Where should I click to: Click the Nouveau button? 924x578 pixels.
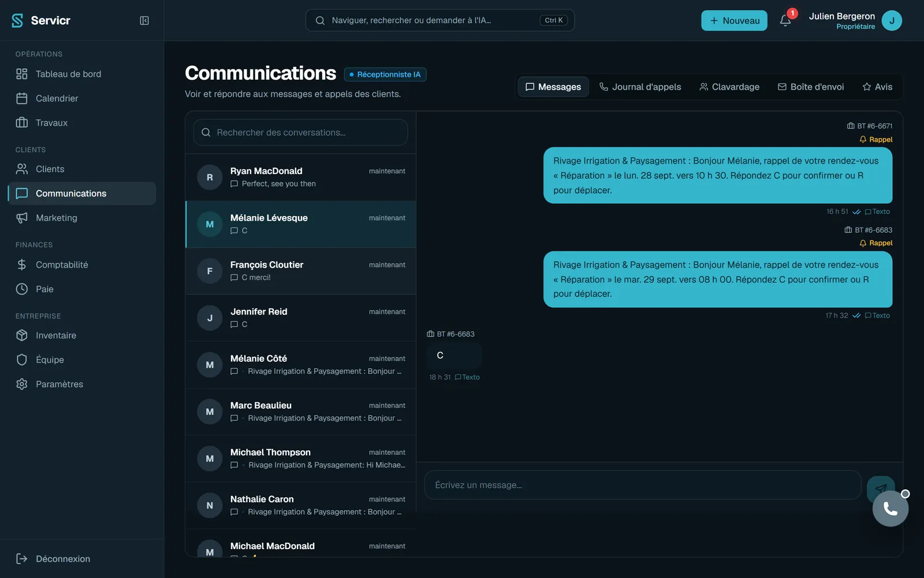pos(734,20)
